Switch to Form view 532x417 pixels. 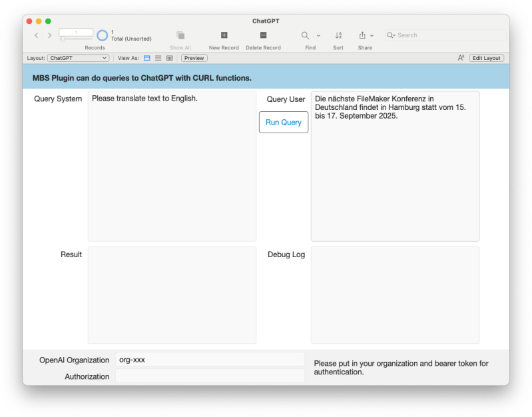(x=147, y=58)
